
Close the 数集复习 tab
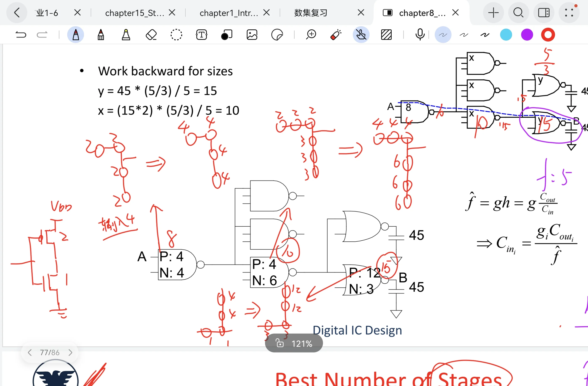361,13
